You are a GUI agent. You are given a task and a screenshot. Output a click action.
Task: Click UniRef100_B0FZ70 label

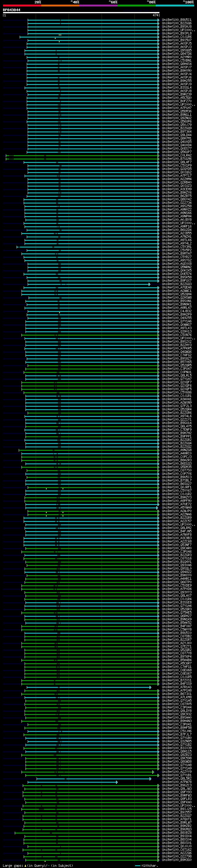176,101
